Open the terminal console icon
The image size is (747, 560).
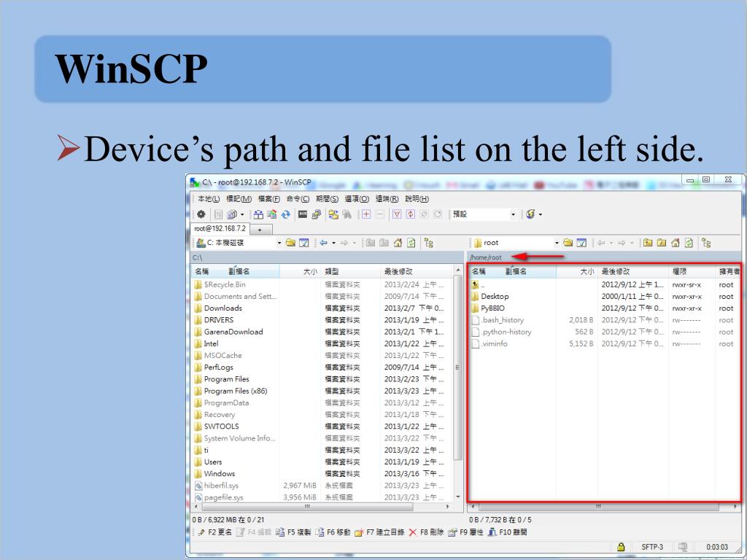pos(303,214)
